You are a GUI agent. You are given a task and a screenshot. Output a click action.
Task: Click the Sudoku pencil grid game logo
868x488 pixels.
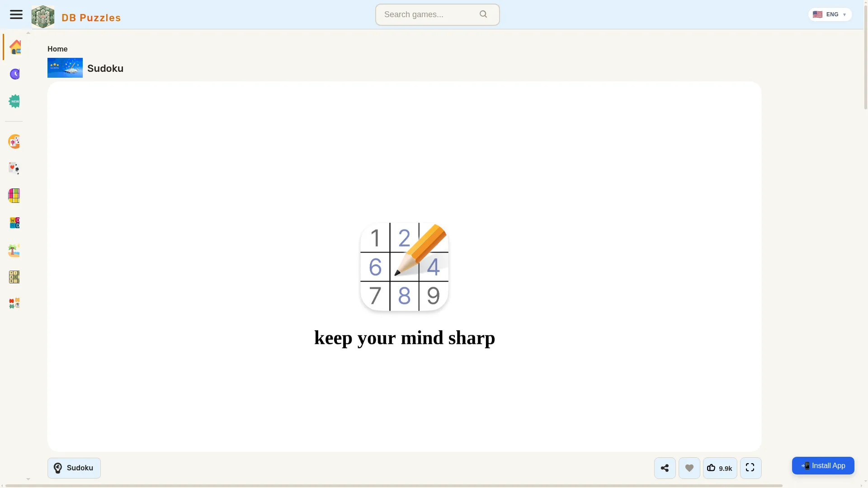point(404,267)
